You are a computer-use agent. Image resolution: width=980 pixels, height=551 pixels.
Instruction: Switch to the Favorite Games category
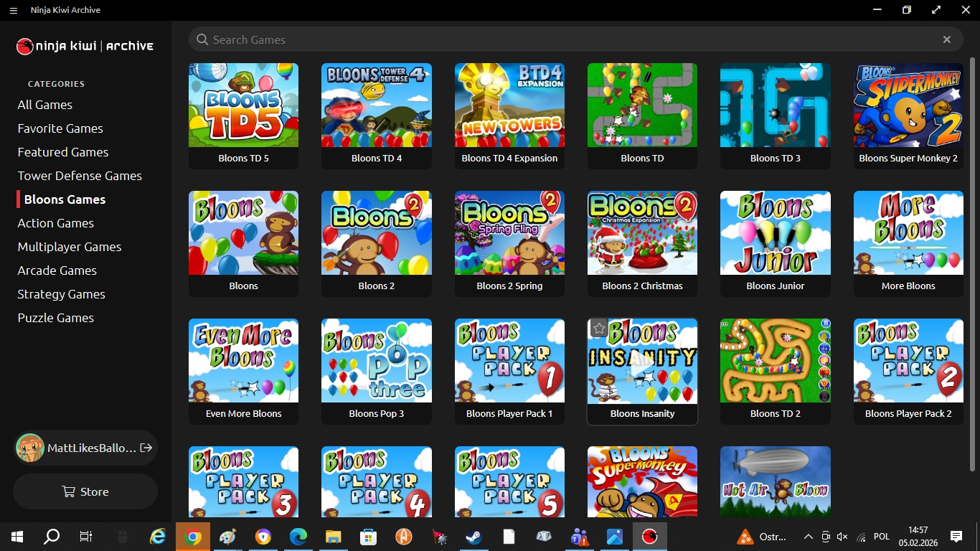(60, 128)
